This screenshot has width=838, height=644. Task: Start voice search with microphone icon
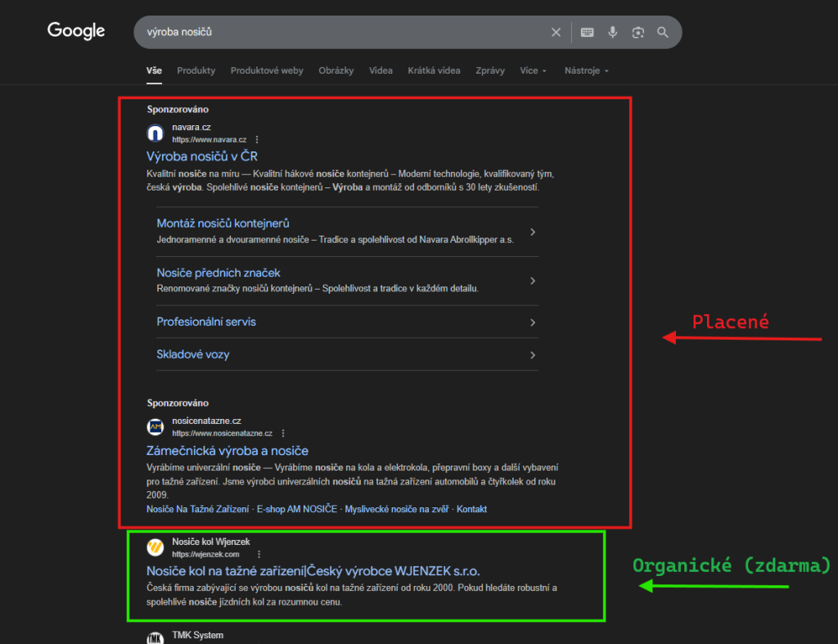point(612,33)
